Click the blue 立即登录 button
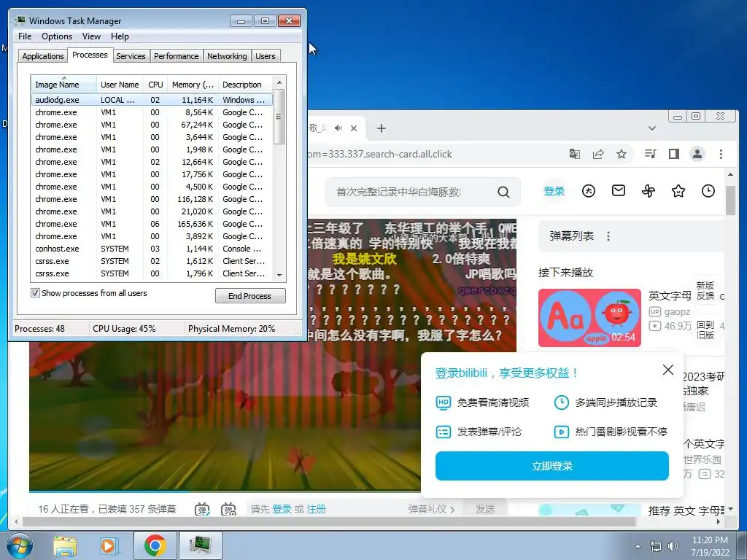Image resolution: width=747 pixels, height=560 pixels. point(551,466)
